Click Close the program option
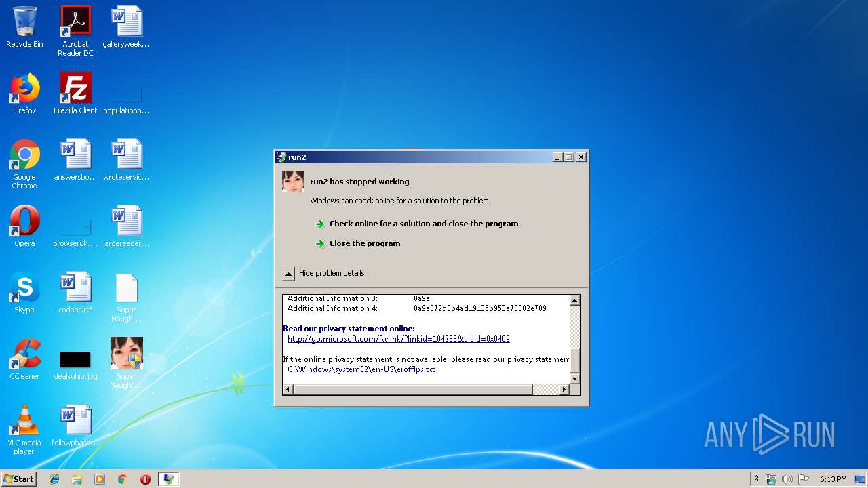This screenshot has width=868, height=488. (x=365, y=243)
